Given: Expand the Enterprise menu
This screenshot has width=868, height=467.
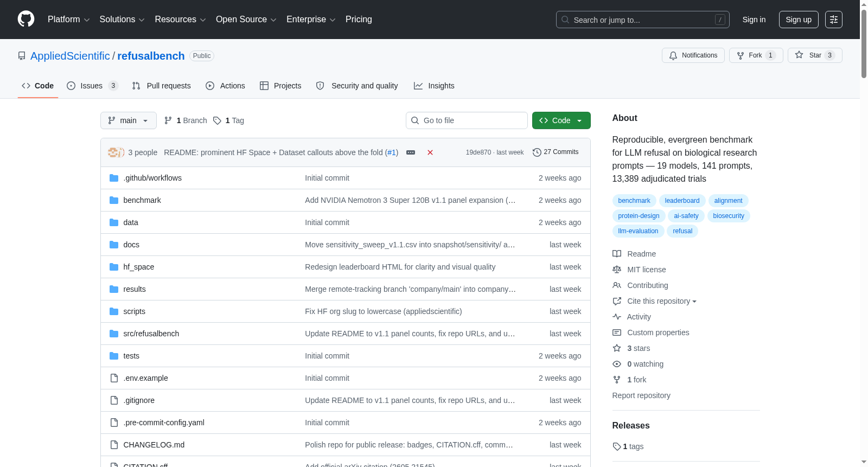Looking at the screenshot, I should 311,19.
